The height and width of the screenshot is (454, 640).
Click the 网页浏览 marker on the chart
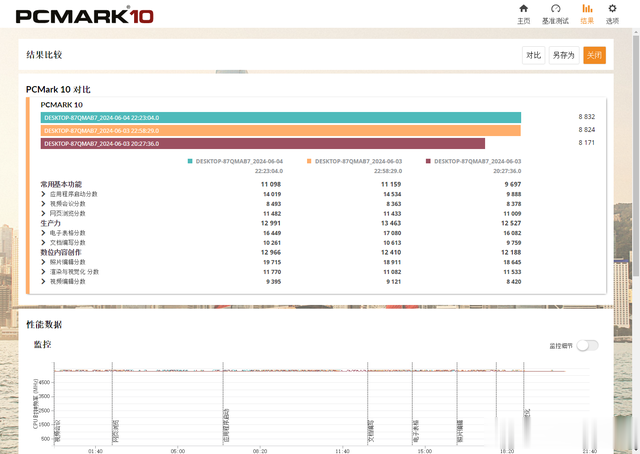116,431
